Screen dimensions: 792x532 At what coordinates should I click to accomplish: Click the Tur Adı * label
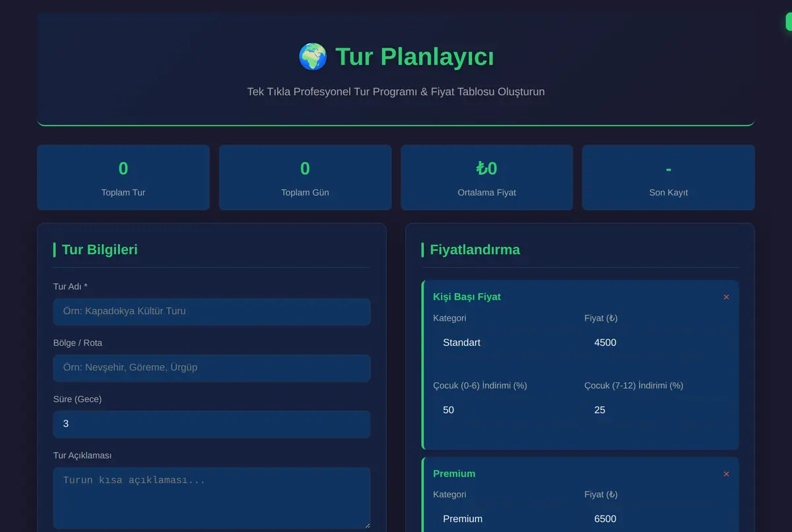(71, 286)
